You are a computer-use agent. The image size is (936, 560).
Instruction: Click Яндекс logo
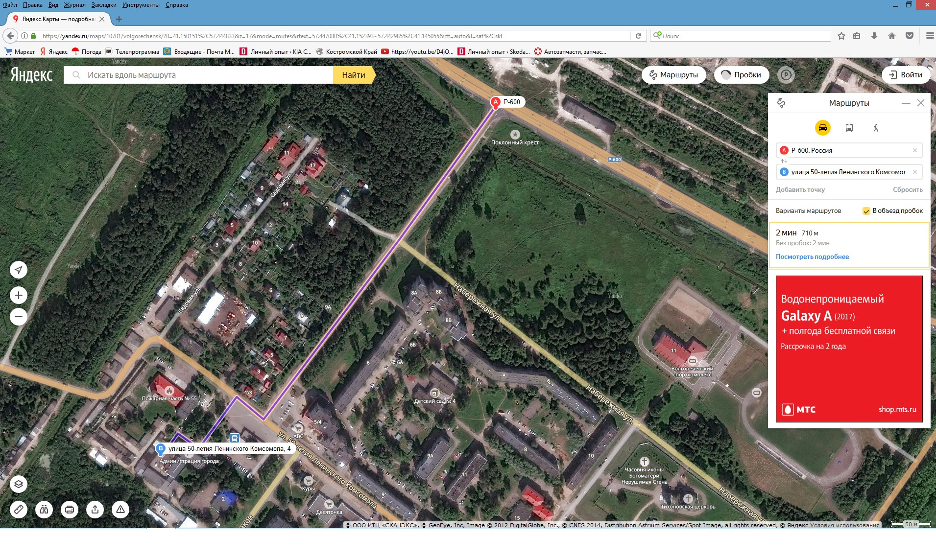tap(32, 75)
